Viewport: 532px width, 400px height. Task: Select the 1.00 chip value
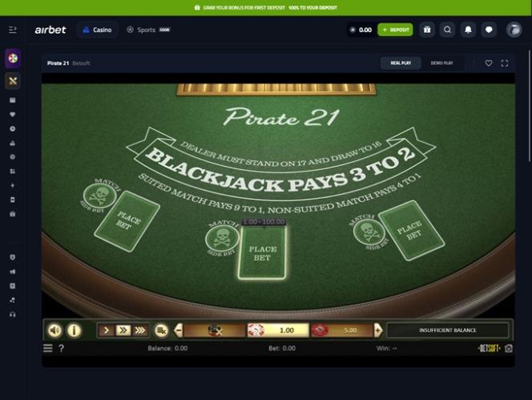click(x=278, y=330)
